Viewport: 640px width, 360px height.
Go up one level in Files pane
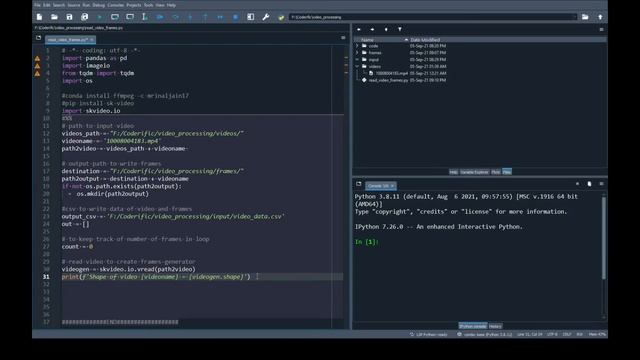tap(386, 29)
